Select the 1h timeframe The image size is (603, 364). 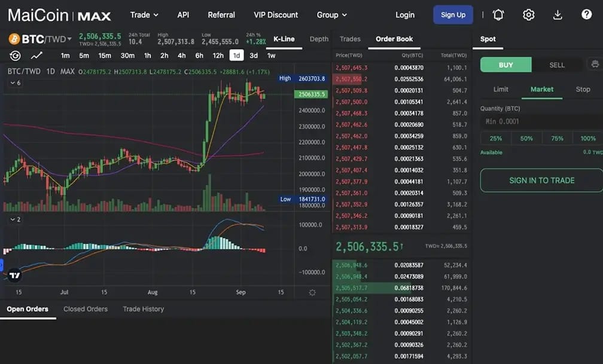(147, 56)
